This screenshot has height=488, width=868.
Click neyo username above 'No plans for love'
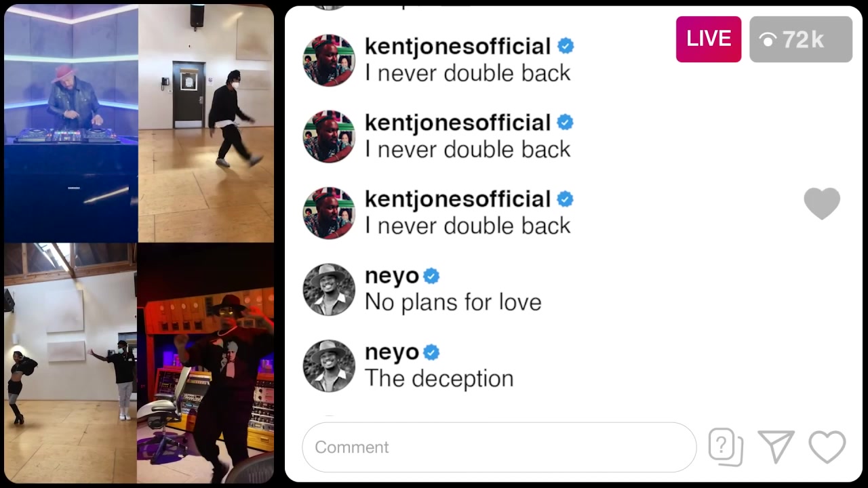392,276
